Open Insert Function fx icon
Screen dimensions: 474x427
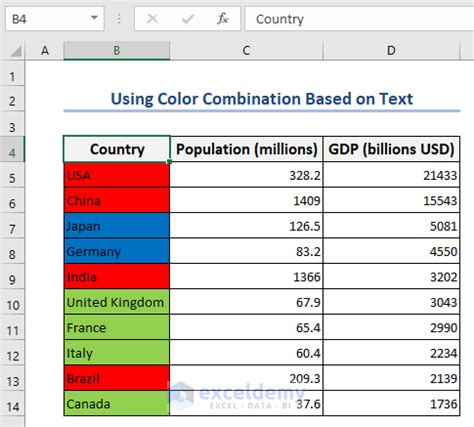tap(222, 19)
